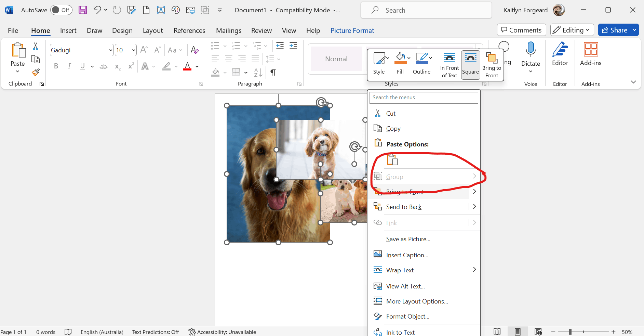Toggle Italic formatting
Image resolution: width=644 pixels, height=336 pixels.
click(x=69, y=66)
